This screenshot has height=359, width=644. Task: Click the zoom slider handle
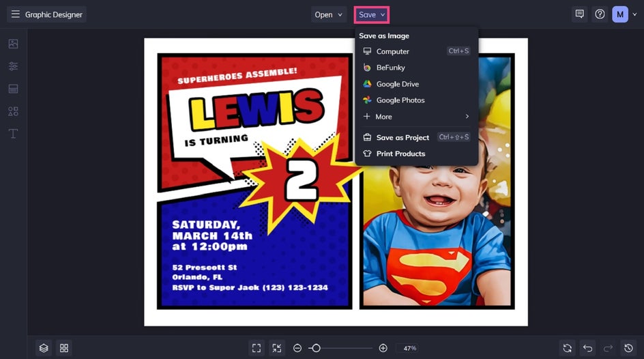[x=316, y=348]
